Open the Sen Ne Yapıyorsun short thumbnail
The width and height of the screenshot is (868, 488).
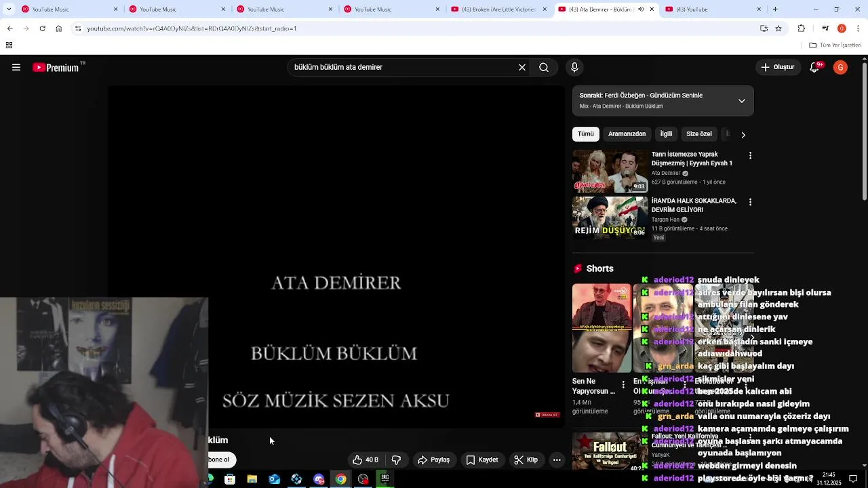601,328
